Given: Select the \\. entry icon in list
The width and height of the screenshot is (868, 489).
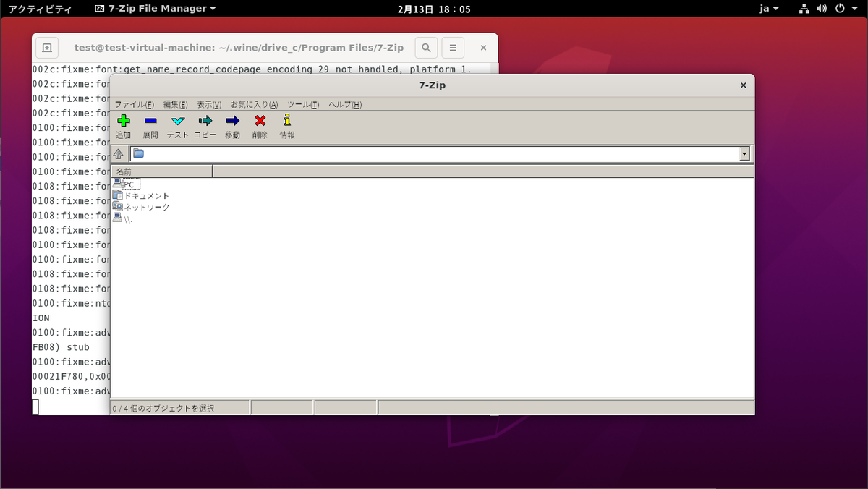Looking at the screenshot, I should point(117,218).
